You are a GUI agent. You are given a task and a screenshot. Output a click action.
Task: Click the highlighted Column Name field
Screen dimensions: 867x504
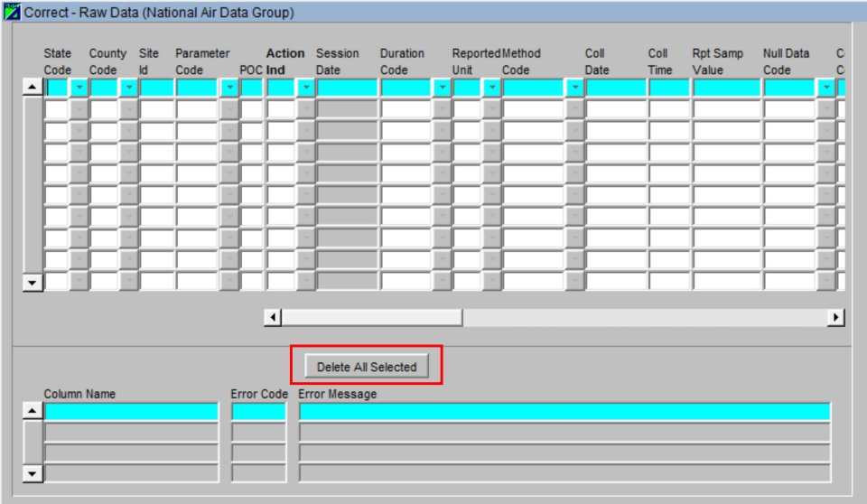click(132, 412)
